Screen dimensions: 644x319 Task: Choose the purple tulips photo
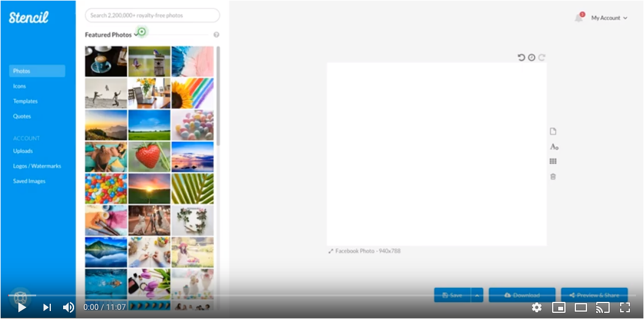pos(149,283)
